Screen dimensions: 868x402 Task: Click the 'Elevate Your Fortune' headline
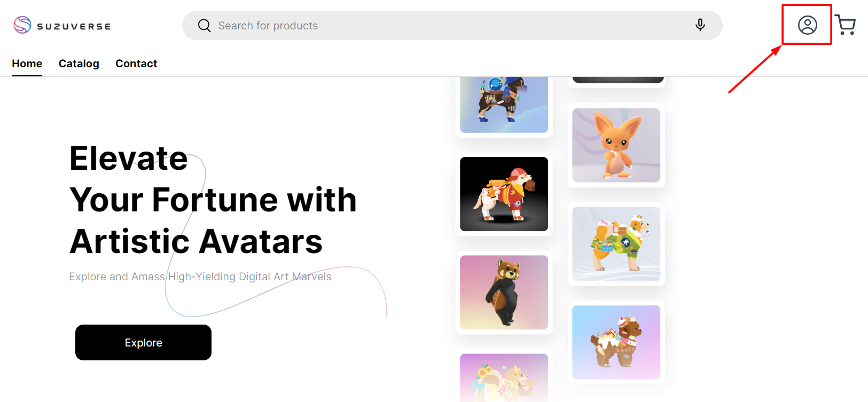pos(213,200)
